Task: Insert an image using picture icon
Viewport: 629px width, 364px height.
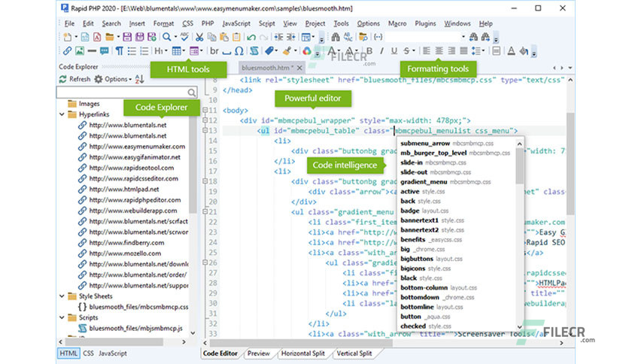Action: 80,51
